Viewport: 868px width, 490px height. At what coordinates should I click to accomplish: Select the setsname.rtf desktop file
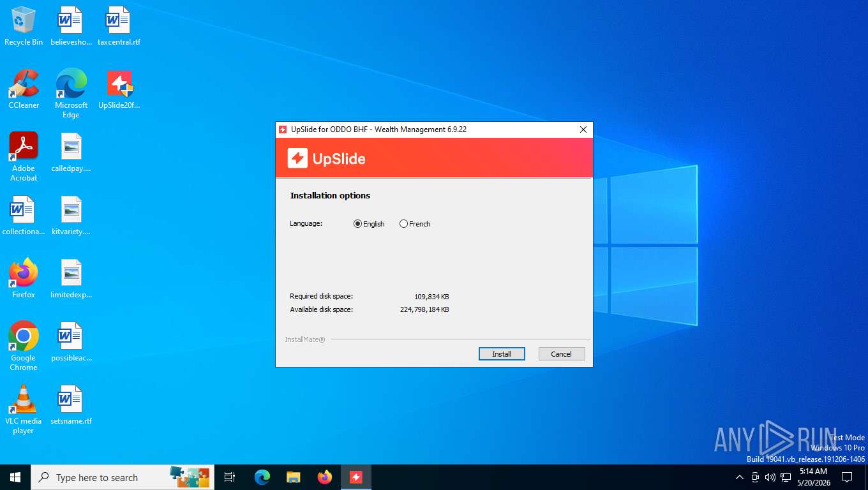71,405
